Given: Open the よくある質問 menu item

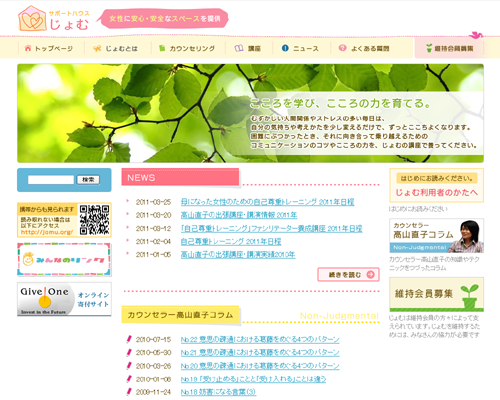Looking at the screenshot, I should click(364, 48).
